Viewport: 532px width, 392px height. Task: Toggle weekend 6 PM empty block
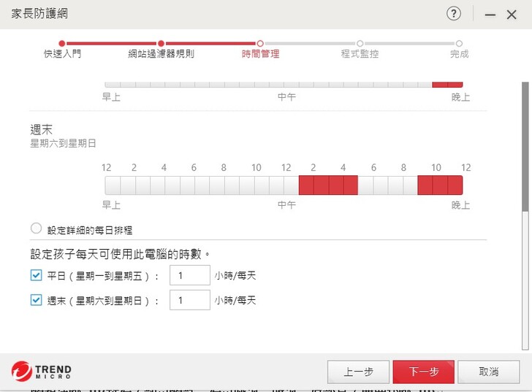(380, 185)
